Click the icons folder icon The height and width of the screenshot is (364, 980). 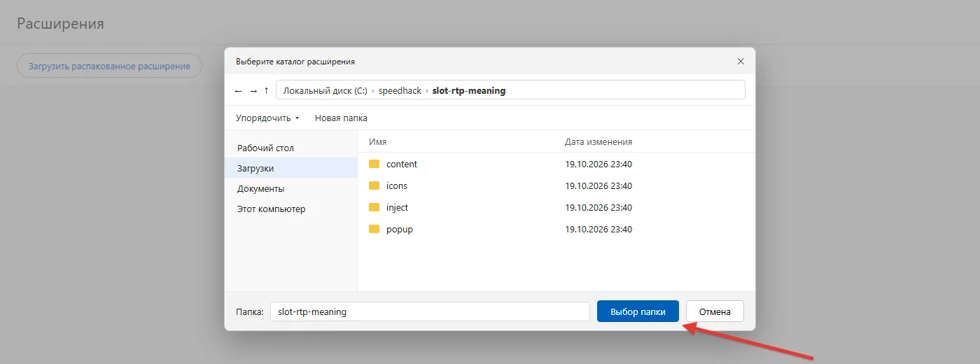374,186
